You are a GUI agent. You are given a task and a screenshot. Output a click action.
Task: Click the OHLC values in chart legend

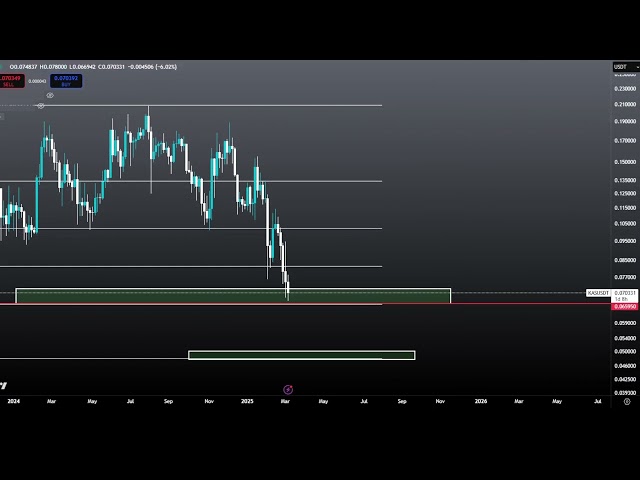click(93, 67)
